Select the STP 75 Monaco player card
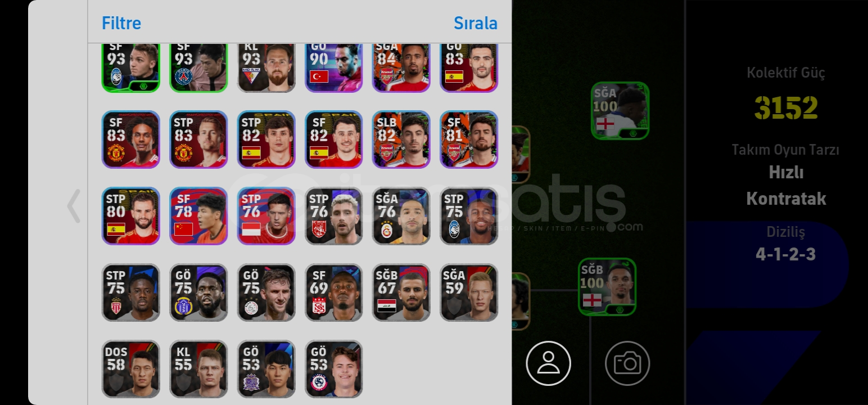The height and width of the screenshot is (405, 868). point(131,292)
